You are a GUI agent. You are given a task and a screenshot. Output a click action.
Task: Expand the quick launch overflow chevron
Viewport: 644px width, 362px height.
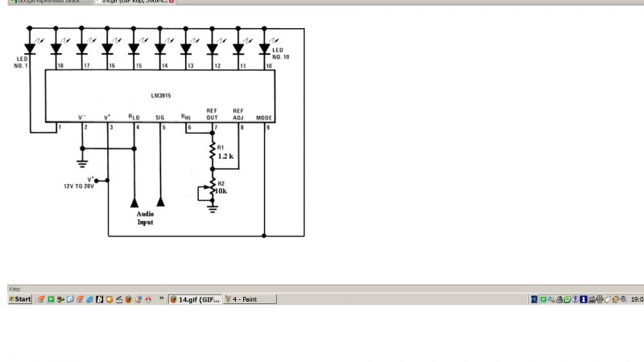162,298
